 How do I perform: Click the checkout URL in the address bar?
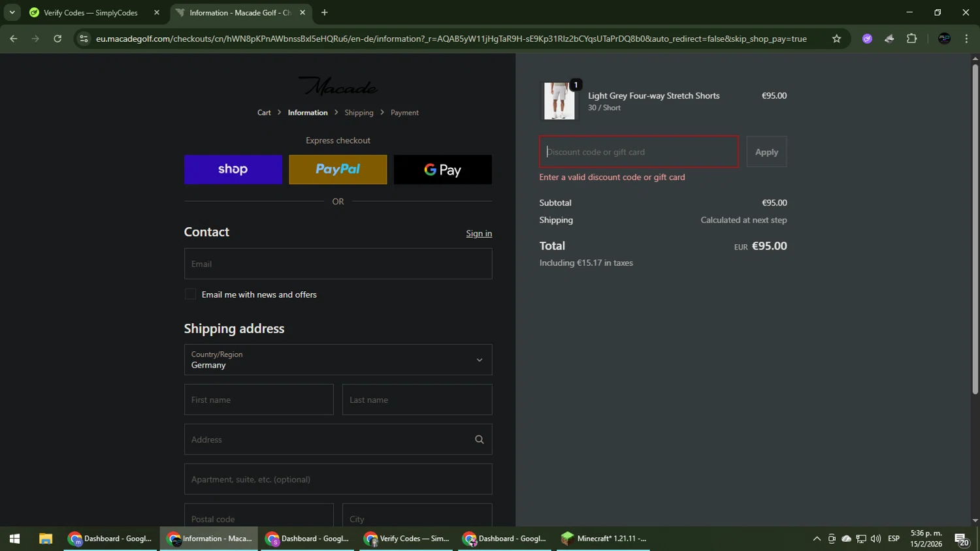(451, 39)
